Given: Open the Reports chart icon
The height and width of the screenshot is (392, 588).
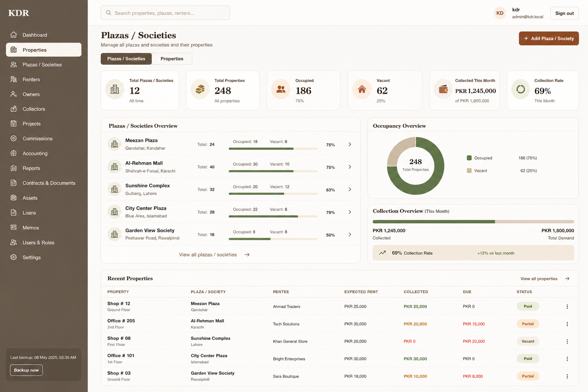Looking at the screenshot, I should pyautogui.click(x=14, y=168).
